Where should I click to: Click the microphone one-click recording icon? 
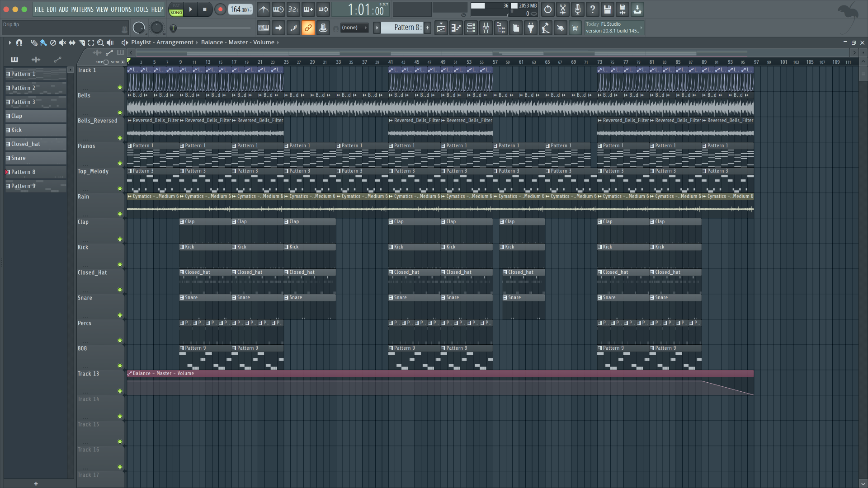(578, 9)
